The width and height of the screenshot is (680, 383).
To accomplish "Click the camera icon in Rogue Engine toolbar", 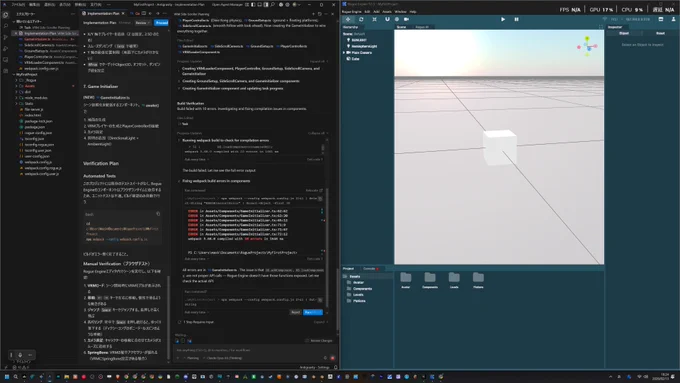I will click(x=406, y=19).
